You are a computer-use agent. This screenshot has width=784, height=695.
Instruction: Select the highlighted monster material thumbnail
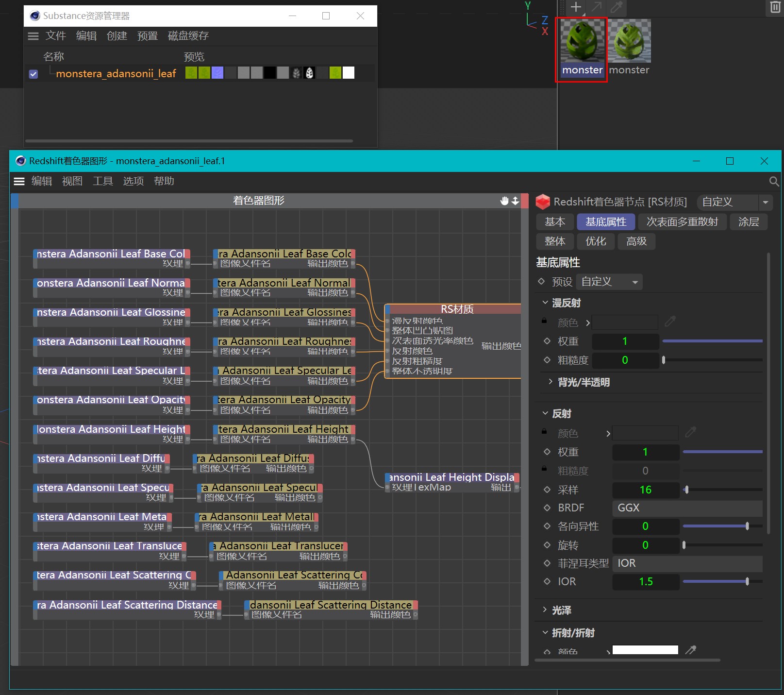[x=582, y=49]
